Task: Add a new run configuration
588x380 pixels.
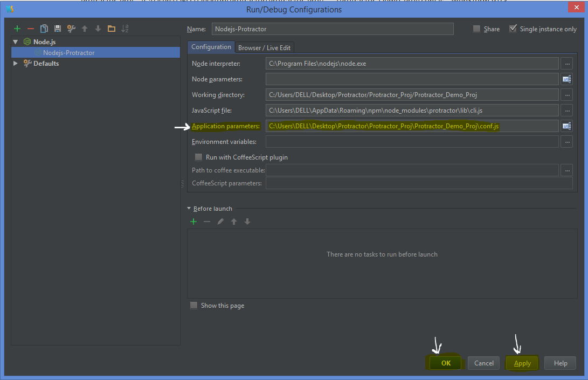Action: click(x=17, y=28)
